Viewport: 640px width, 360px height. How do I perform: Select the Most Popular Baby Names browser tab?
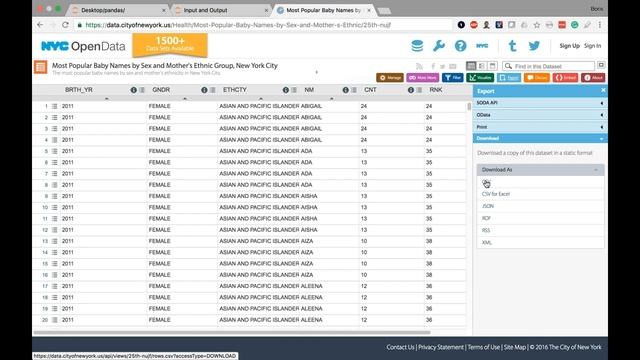(x=324, y=10)
